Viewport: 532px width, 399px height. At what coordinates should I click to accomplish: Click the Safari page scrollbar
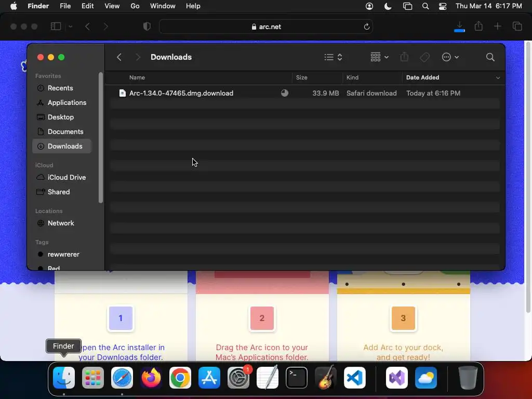tap(528, 177)
